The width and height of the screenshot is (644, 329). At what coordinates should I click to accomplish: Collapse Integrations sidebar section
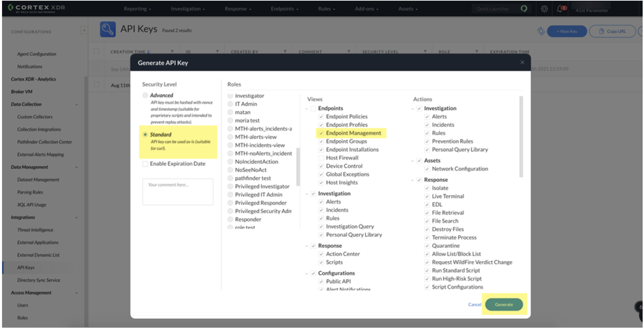[x=77, y=217]
